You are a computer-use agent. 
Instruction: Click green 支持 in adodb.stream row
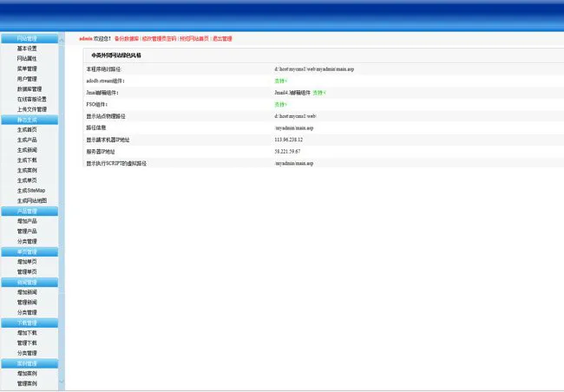280,81
